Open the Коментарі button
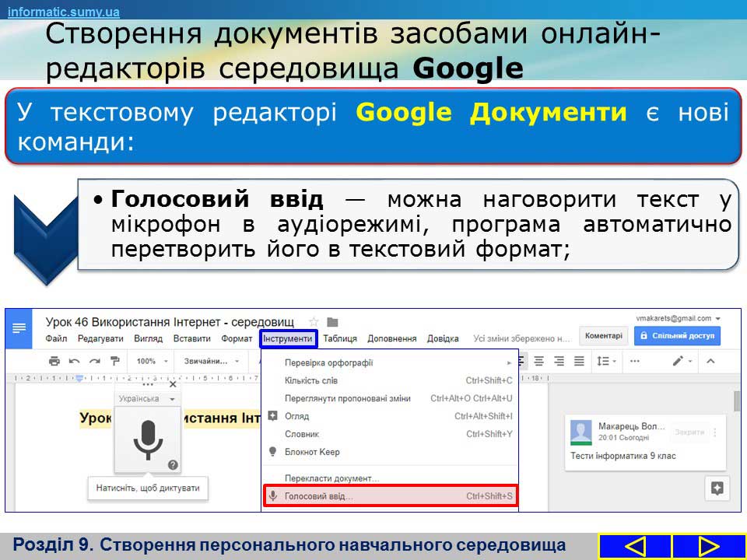The width and height of the screenshot is (747, 560). click(x=603, y=336)
